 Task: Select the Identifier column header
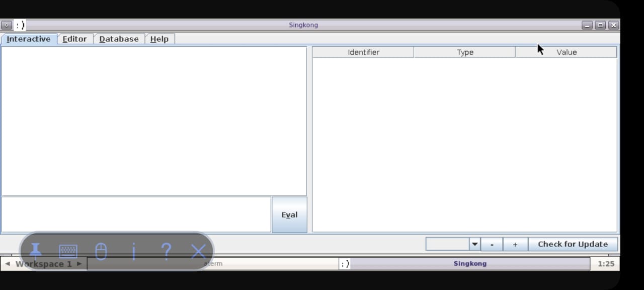[363, 52]
